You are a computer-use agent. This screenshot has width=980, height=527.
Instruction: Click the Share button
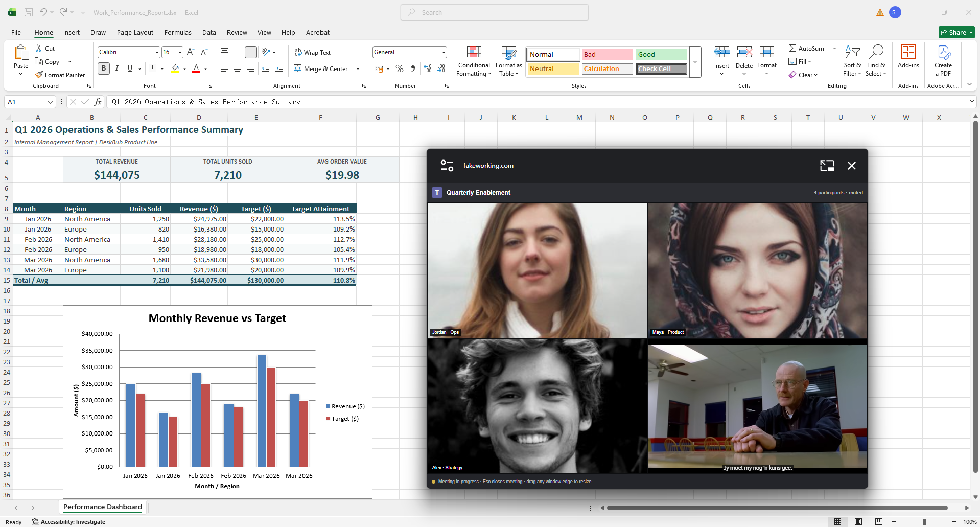(956, 32)
